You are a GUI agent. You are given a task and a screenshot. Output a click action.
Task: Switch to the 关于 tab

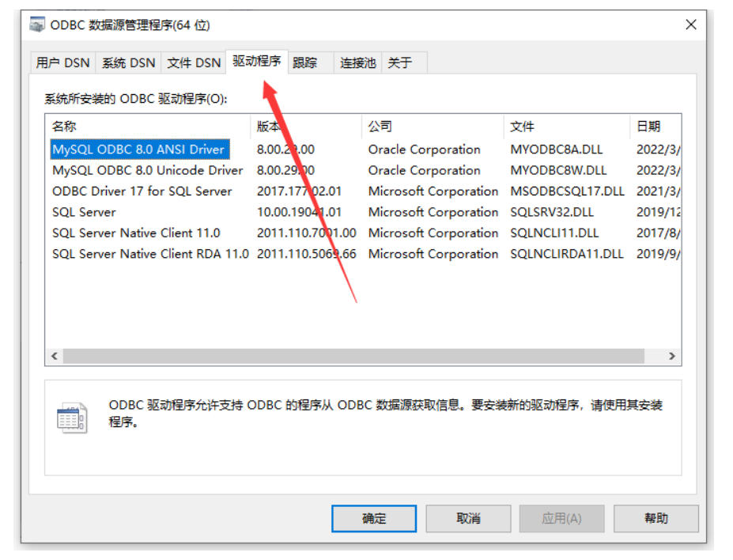[400, 62]
